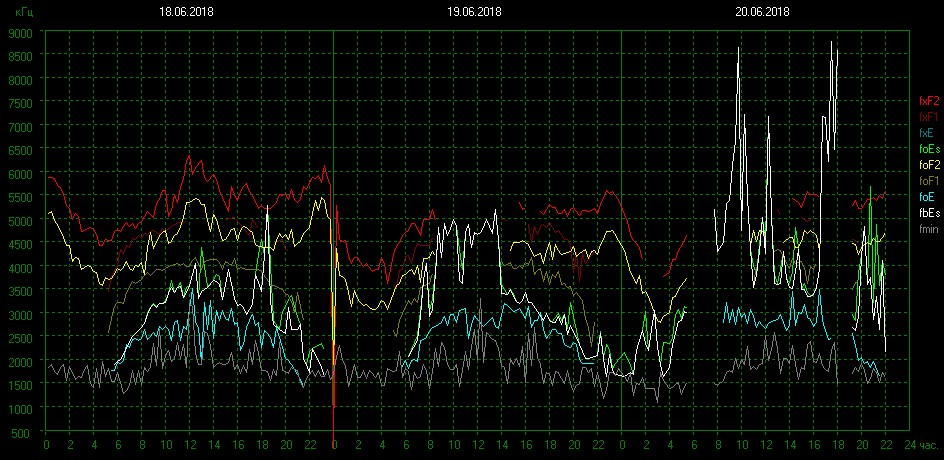Click the 24 tick at x-axis end

point(908,445)
